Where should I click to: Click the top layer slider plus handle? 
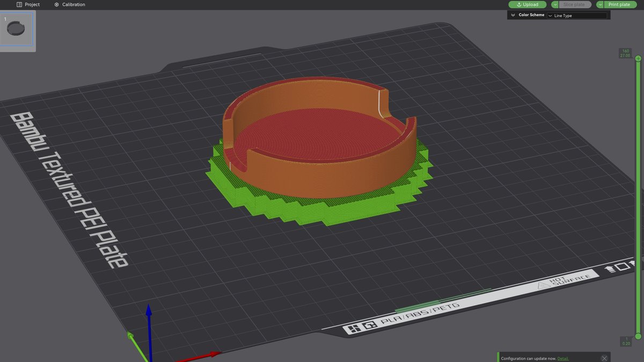click(638, 58)
